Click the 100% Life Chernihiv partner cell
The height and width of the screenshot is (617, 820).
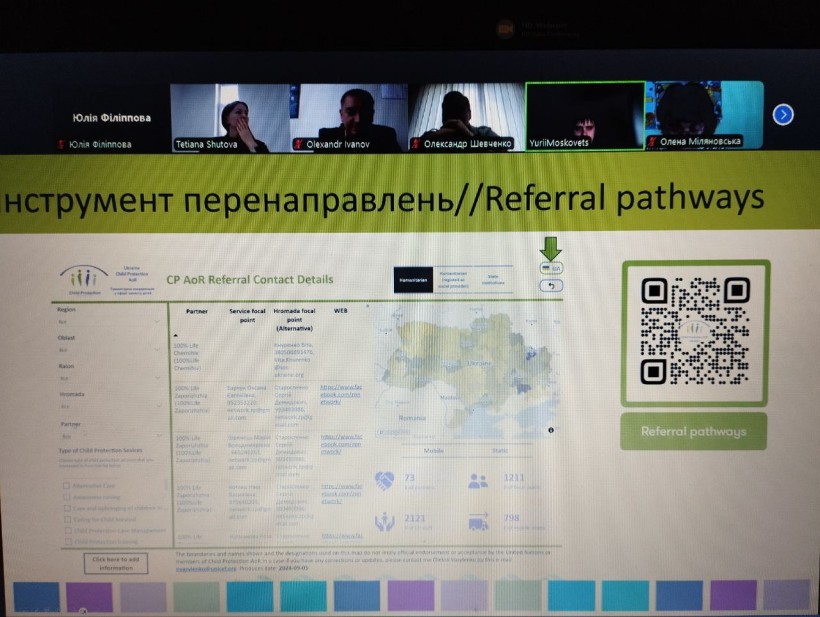[188, 357]
